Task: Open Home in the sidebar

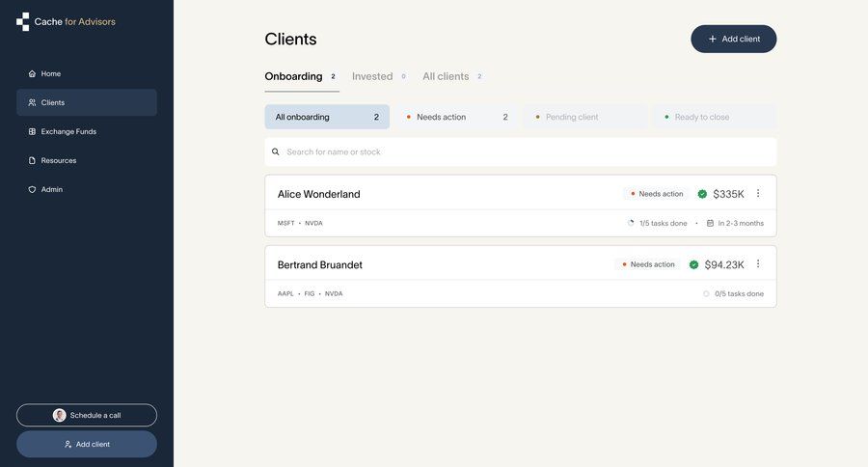Action: pos(87,73)
